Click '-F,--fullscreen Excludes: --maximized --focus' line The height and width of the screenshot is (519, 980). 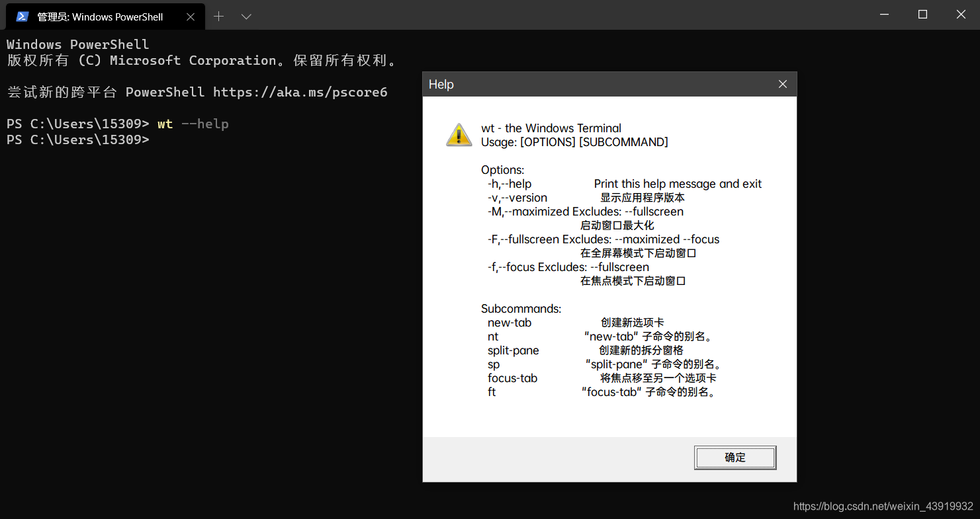(603, 239)
